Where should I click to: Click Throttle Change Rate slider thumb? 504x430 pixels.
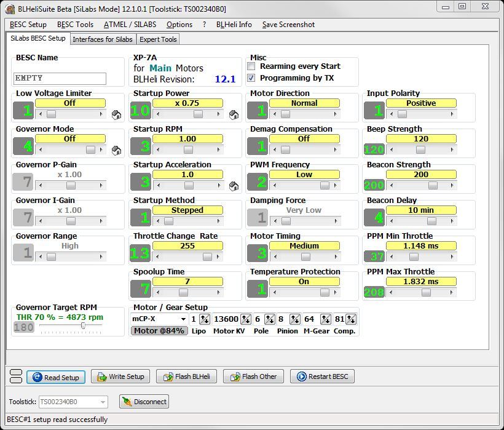[x=207, y=257]
